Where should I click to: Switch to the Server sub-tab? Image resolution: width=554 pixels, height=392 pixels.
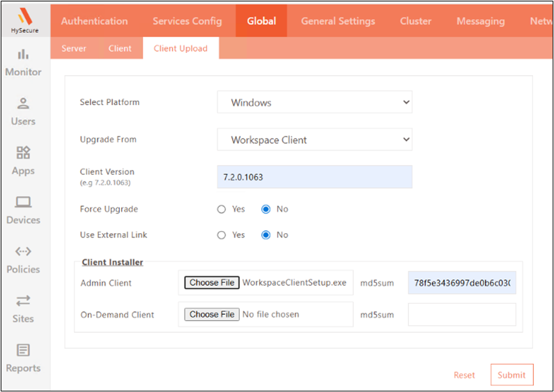tap(74, 49)
